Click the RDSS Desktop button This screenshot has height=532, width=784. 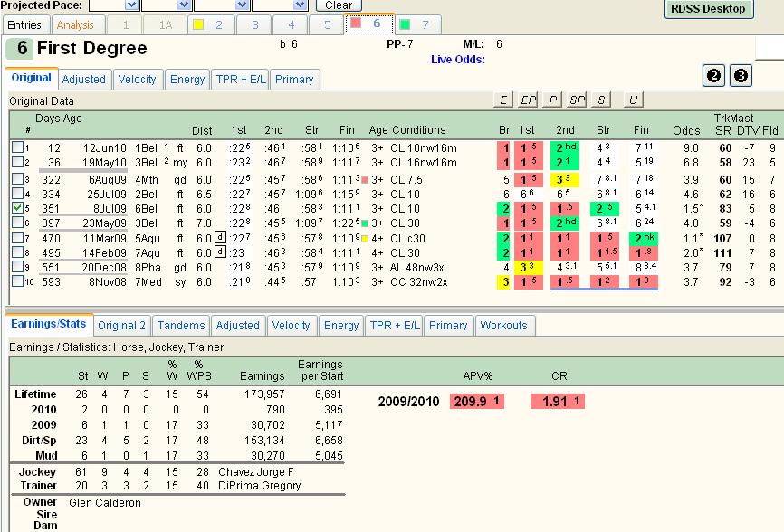(709, 9)
